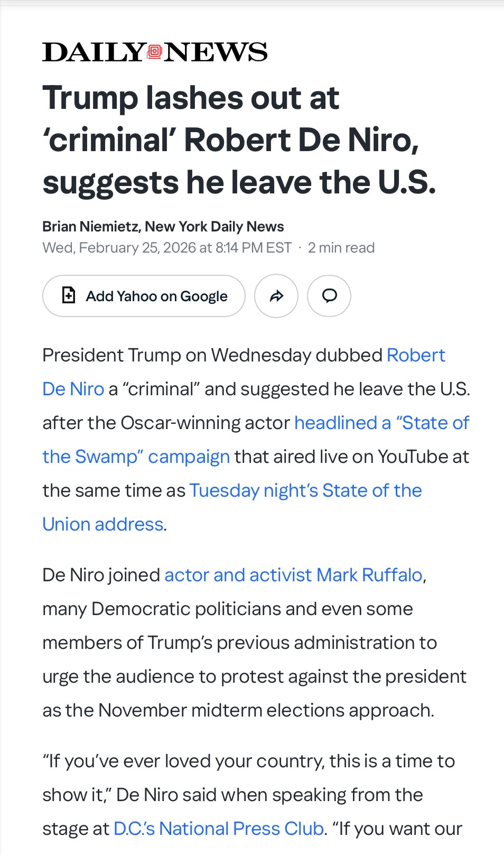Click the Trump lashes out headline
504x855 pixels.
click(238, 140)
